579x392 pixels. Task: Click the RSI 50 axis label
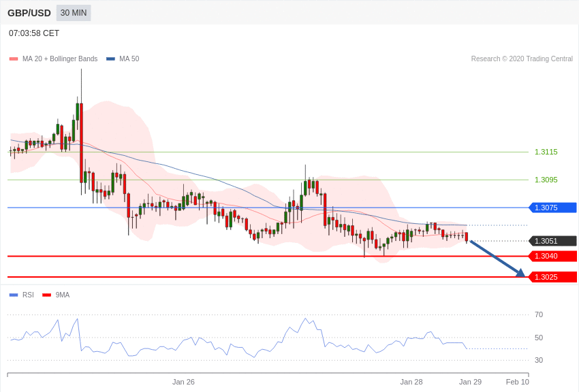pyautogui.click(x=539, y=338)
